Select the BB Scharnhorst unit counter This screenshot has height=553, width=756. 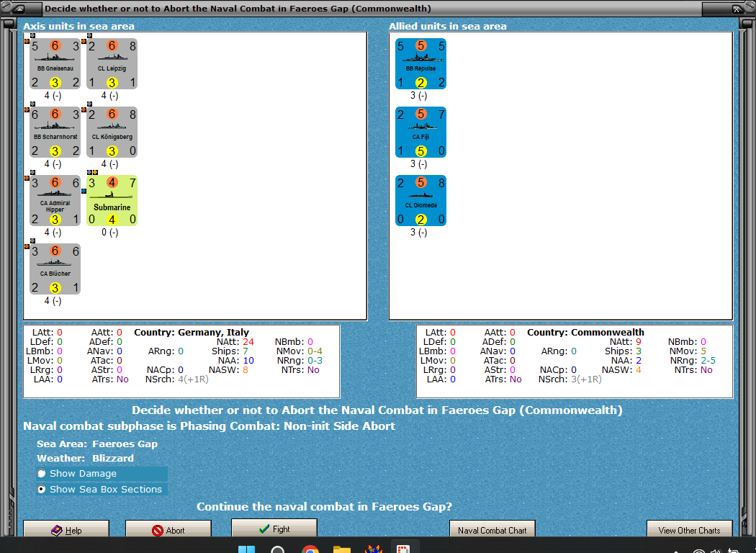(x=55, y=132)
